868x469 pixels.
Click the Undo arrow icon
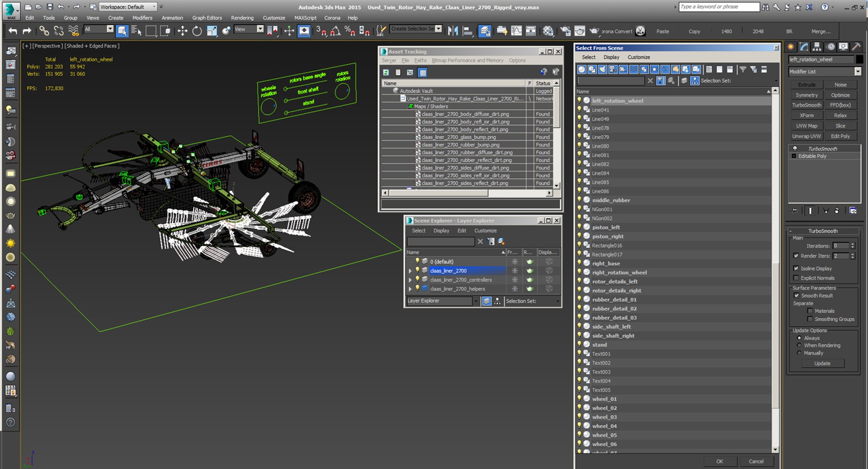[13, 31]
